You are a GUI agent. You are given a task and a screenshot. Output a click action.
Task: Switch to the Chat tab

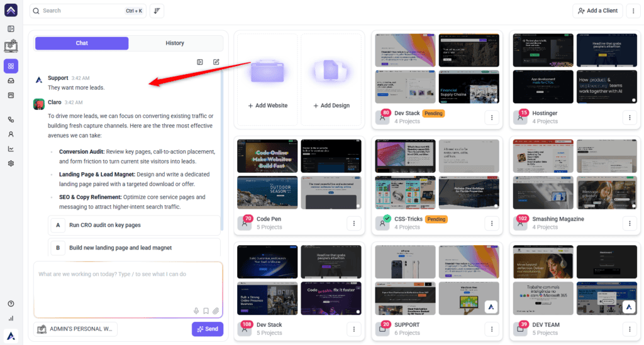(x=82, y=43)
